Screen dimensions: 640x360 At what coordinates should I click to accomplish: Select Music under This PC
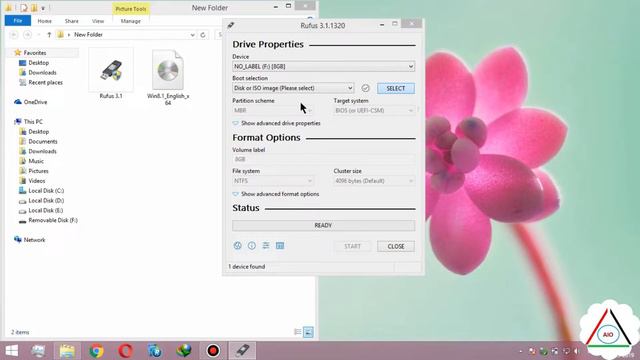pyautogui.click(x=36, y=161)
